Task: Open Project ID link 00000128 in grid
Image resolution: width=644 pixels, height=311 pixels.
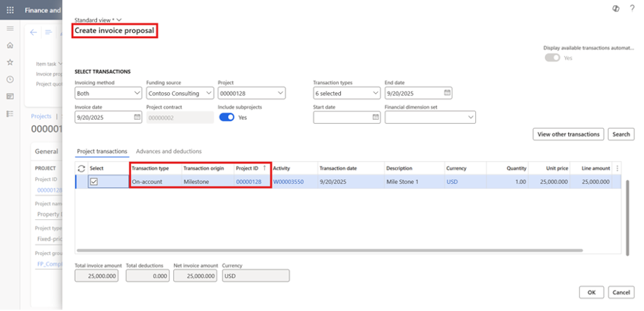Action: click(x=249, y=182)
